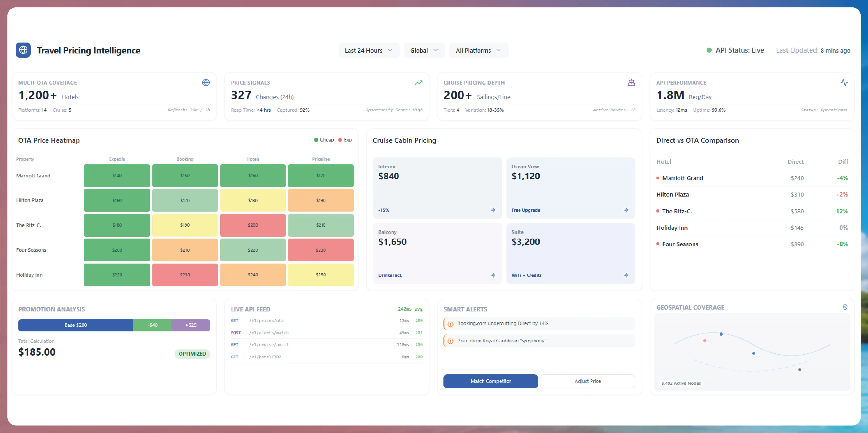Click the GET /v1/prices/ota feed entry
The image size is (868, 433).
point(326,320)
